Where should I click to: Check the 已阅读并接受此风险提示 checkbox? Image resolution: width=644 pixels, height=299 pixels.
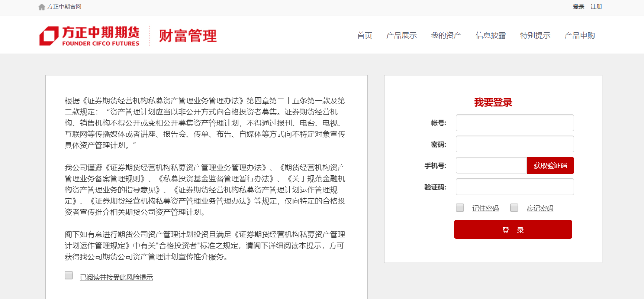pyautogui.click(x=69, y=275)
